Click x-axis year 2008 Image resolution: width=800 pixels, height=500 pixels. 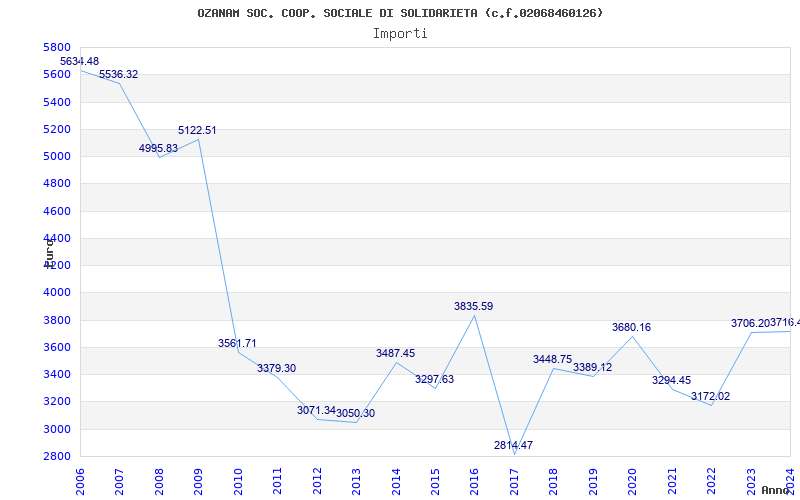pyautogui.click(x=159, y=481)
